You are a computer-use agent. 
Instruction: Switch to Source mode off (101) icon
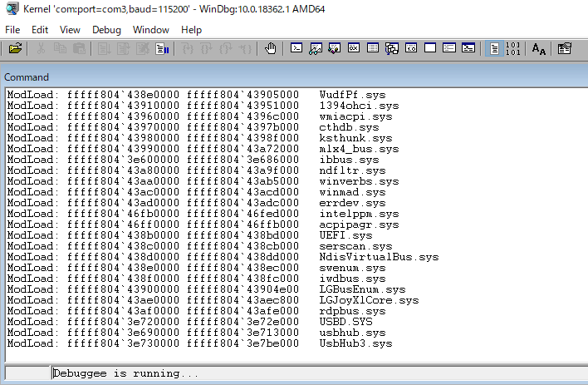(x=513, y=48)
